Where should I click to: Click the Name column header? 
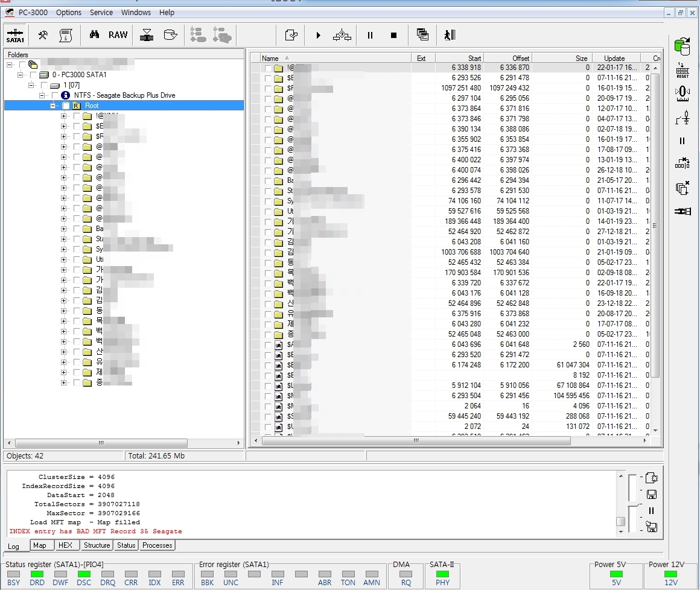pyautogui.click(x=270, y=59)
